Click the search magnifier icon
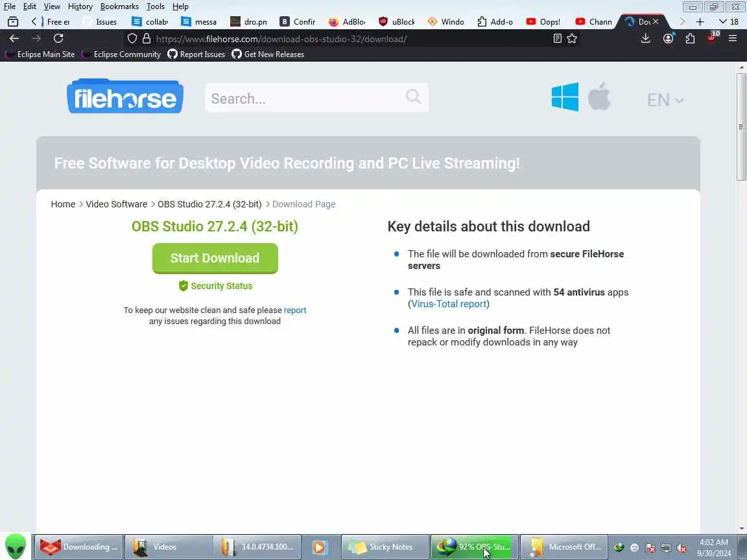Viewport: 747px width, 560px height. pos(414,97)
